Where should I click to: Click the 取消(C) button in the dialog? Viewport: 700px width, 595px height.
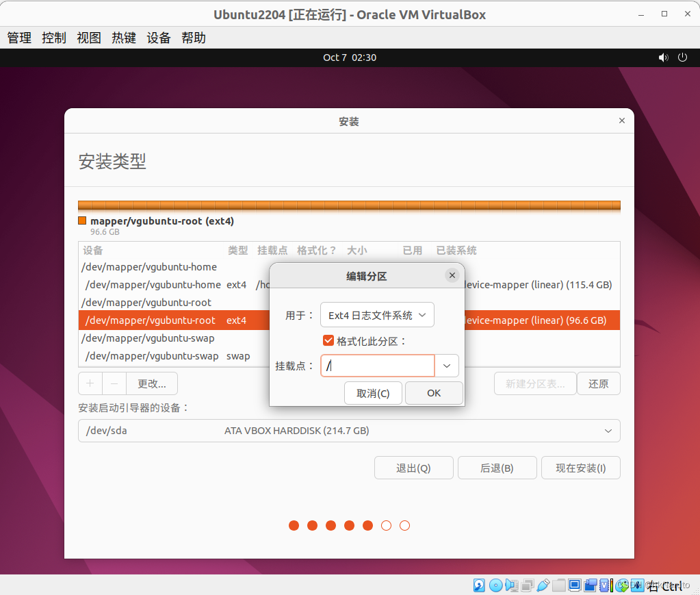(x=373, y=394)
